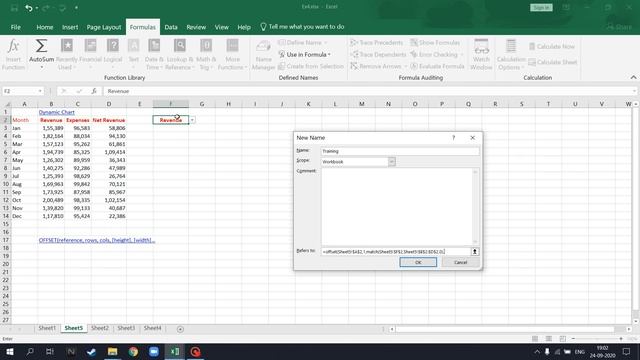Viewport: 640px width, 360px height.
Task: Click the Sign in button
Action: (x=541, y=8)
